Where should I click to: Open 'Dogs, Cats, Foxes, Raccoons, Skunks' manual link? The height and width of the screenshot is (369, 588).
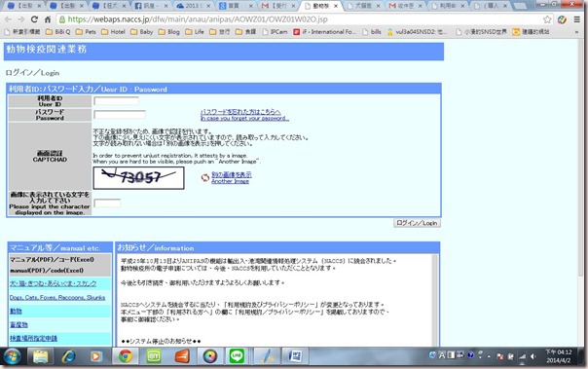(57, 297)
